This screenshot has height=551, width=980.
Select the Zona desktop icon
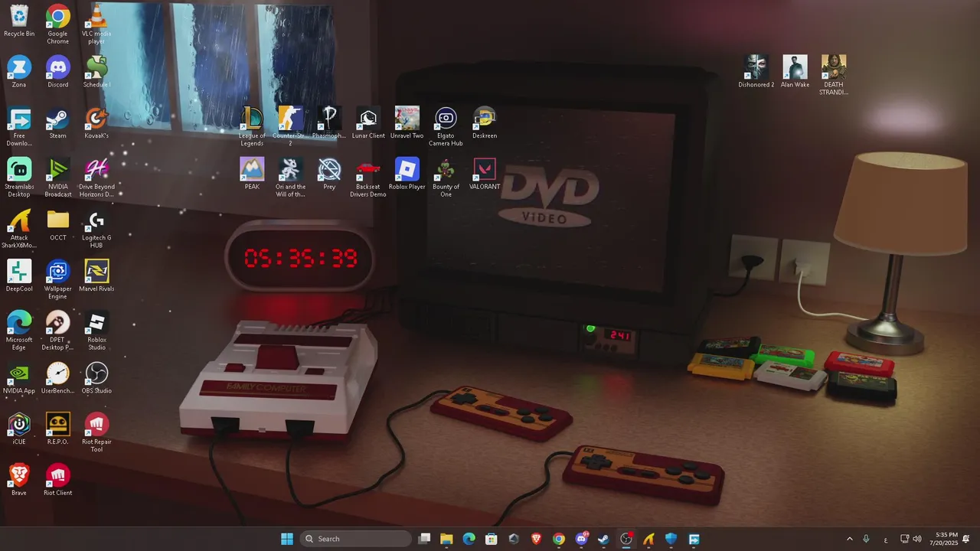[19, 72]
